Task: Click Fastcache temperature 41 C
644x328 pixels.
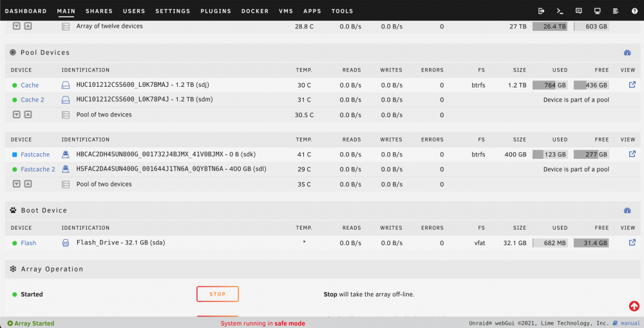Action: 305,154
